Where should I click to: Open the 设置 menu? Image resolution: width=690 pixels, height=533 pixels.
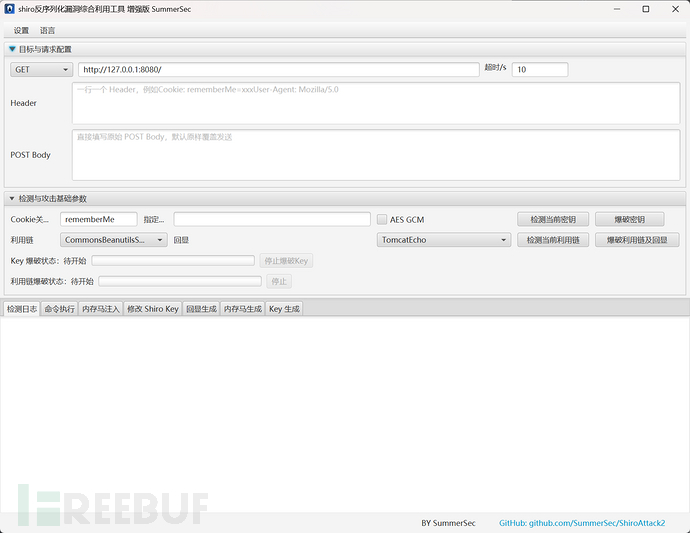(x=21, y=30)
